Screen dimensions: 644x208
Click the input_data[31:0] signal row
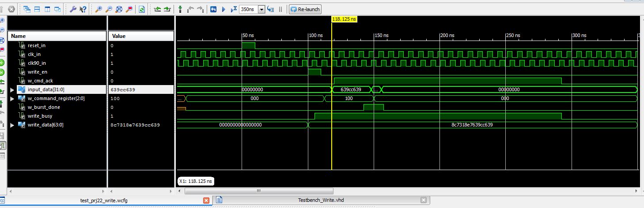[x=57, y=89]
